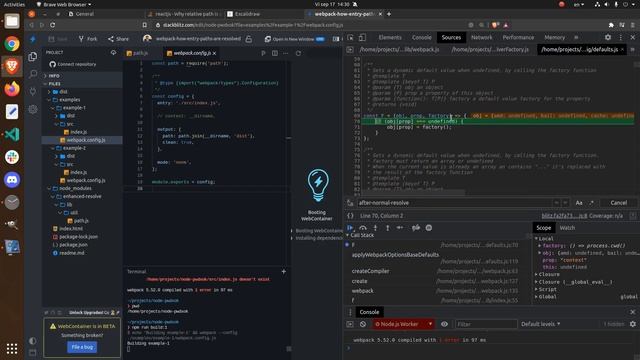The width and height of the screenshot is (640, 360).
Task: Click File a bug button
Action: (82, 347)
